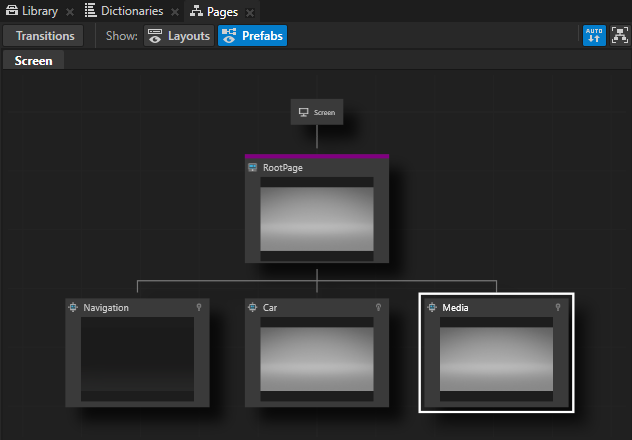
Task: Toggle the Layouts visibility option
Action: pos(179,36)
